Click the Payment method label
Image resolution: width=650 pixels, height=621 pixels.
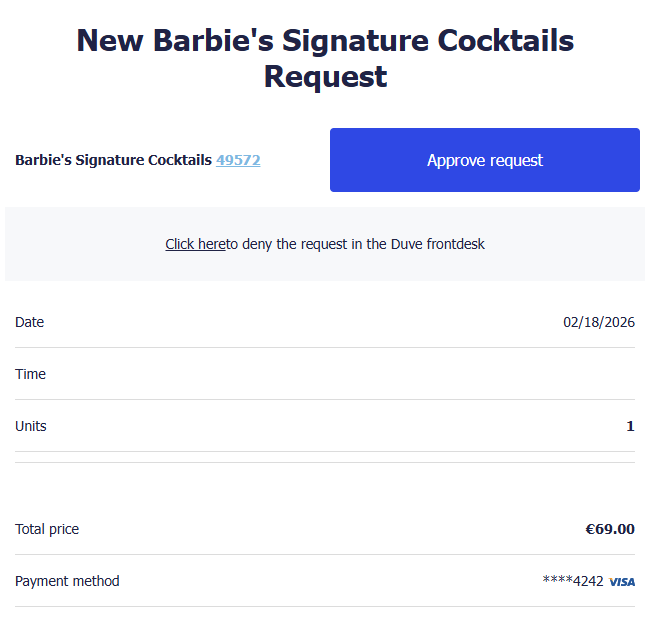click(67, 581)
